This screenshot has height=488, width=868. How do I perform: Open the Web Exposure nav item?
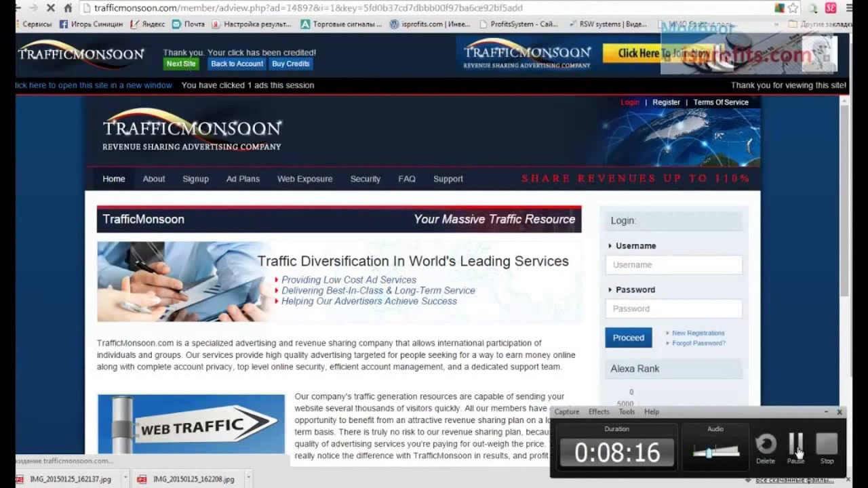(x=304, y=179)
